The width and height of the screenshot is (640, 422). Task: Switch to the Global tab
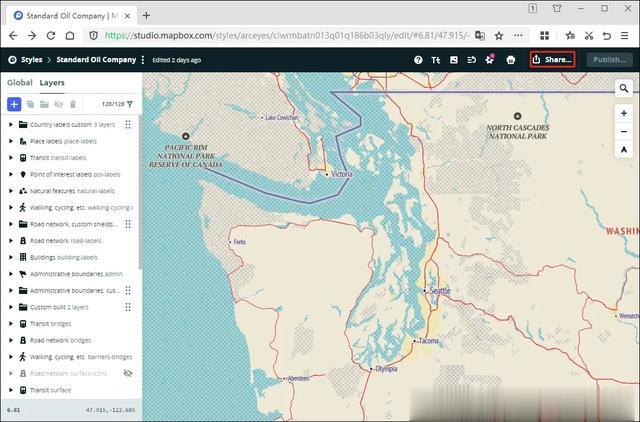(x=20, y=82)
